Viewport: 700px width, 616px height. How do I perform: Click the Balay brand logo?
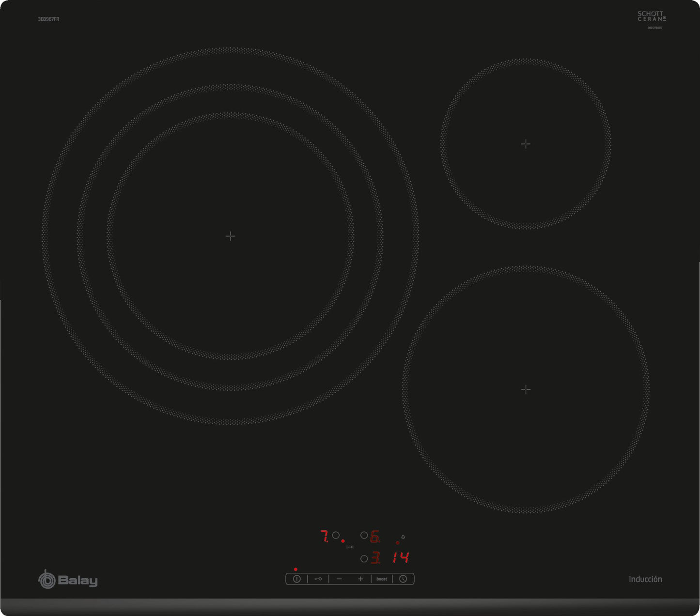click(x=68, y=580)
